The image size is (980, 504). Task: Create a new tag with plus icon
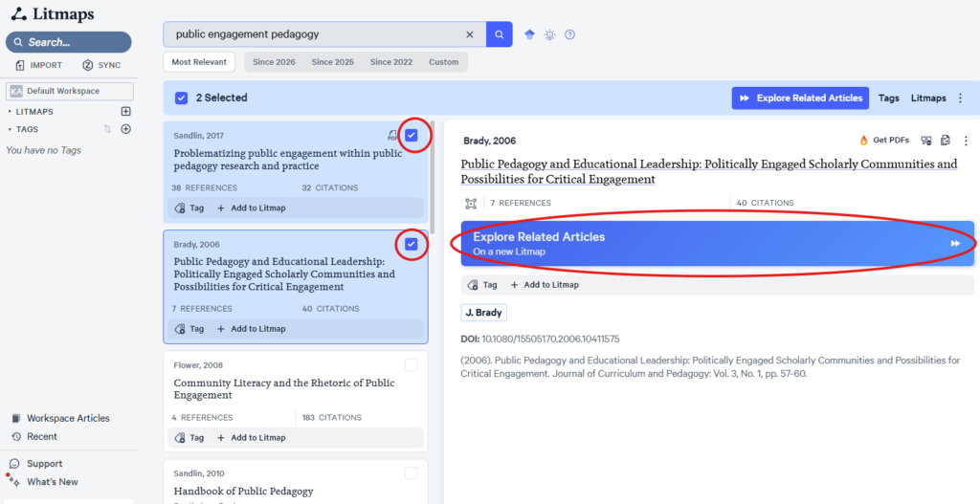pos(125,129)
